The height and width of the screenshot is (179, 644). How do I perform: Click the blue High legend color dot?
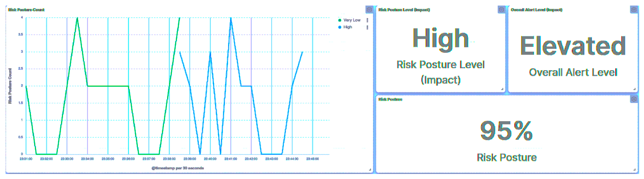point(340,27)
